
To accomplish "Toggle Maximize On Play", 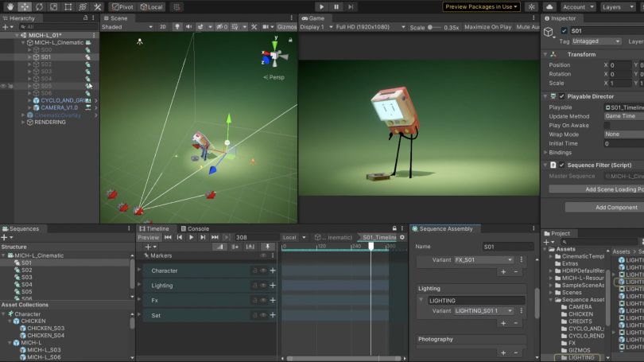I will [x=487, y=27].
